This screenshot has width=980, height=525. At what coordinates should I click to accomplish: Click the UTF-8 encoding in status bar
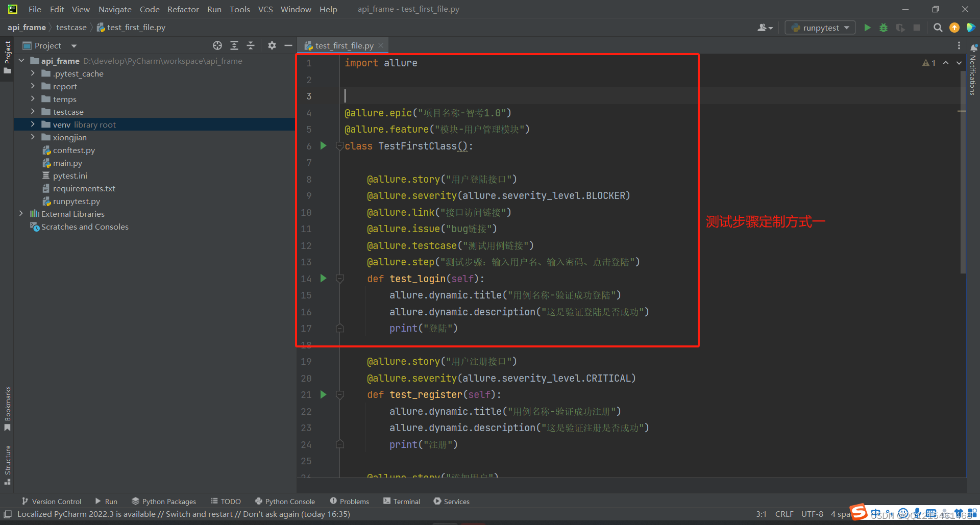tap(812, 514)
